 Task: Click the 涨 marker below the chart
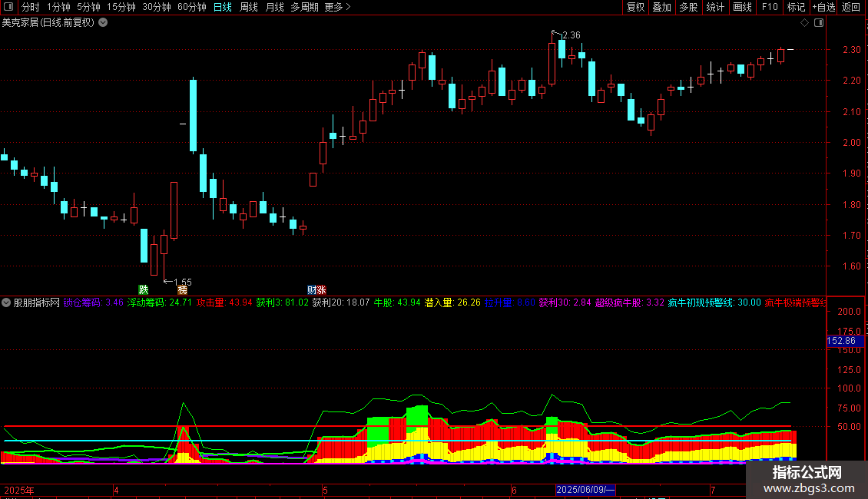321,290
